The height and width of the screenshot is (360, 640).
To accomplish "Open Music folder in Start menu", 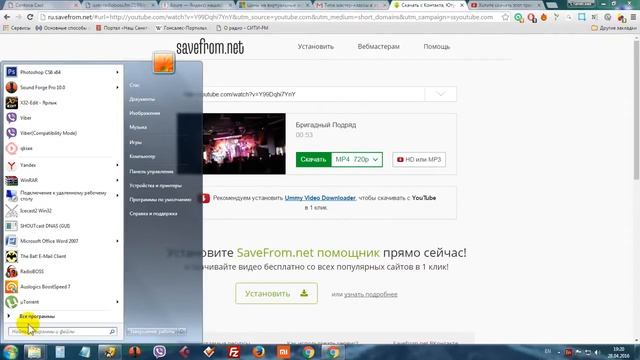I will point(138,127).
